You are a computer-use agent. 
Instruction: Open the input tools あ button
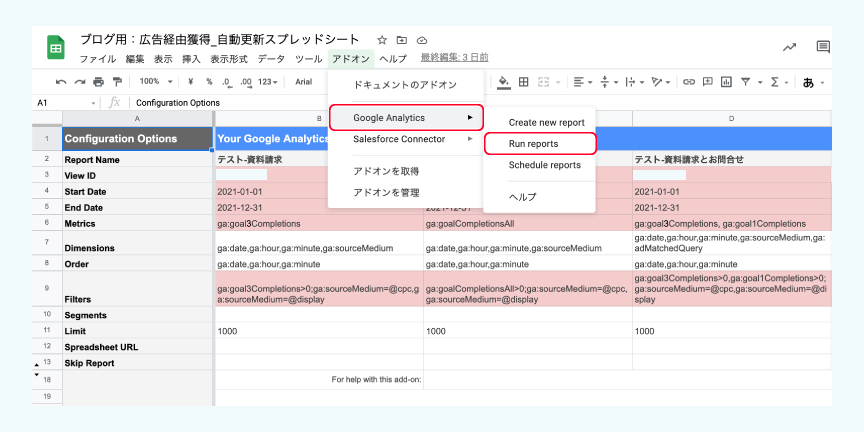point(808,83)
